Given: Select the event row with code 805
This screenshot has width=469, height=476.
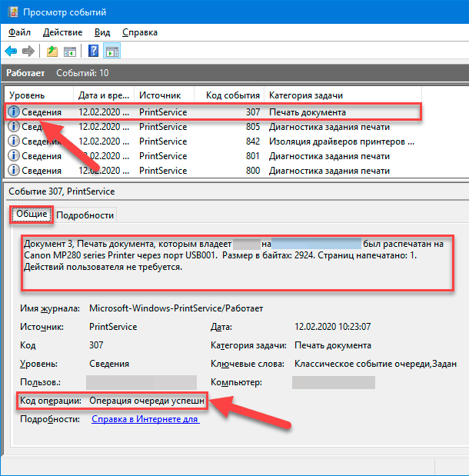Looking at the screenshot, I should tap(213, 127).
